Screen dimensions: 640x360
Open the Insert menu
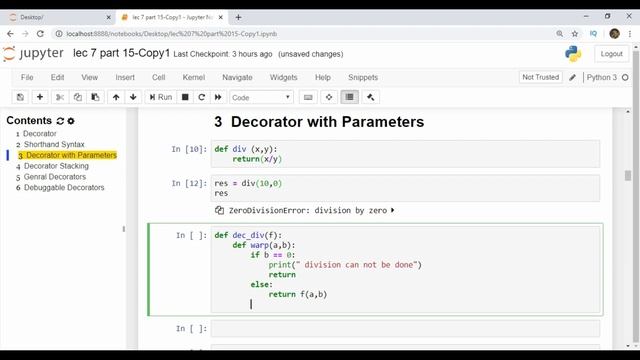pyautogui.click(x=125, y=77)
